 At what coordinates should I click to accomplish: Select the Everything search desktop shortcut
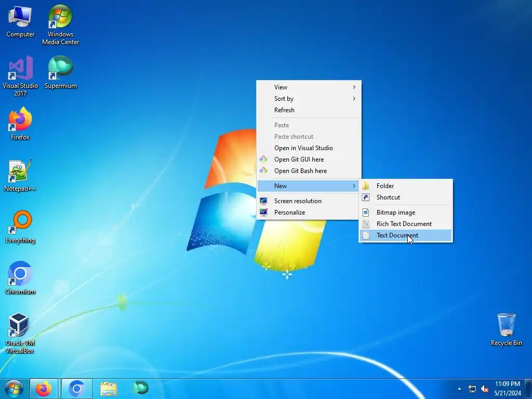[x=20, y=227]
